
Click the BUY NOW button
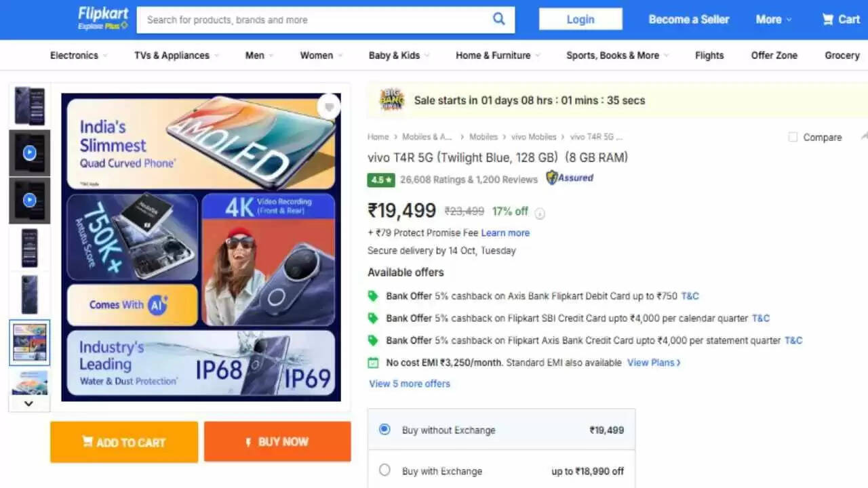coord(277,442)
